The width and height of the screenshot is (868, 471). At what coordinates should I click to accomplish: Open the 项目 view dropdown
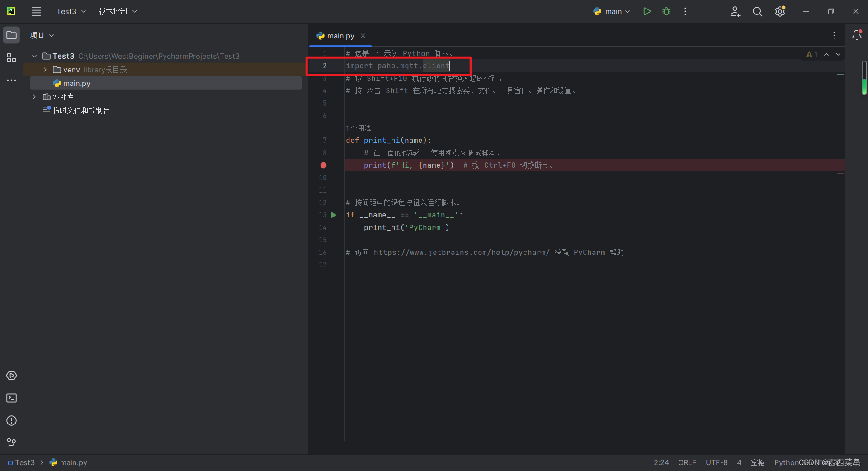pos(42,35)
